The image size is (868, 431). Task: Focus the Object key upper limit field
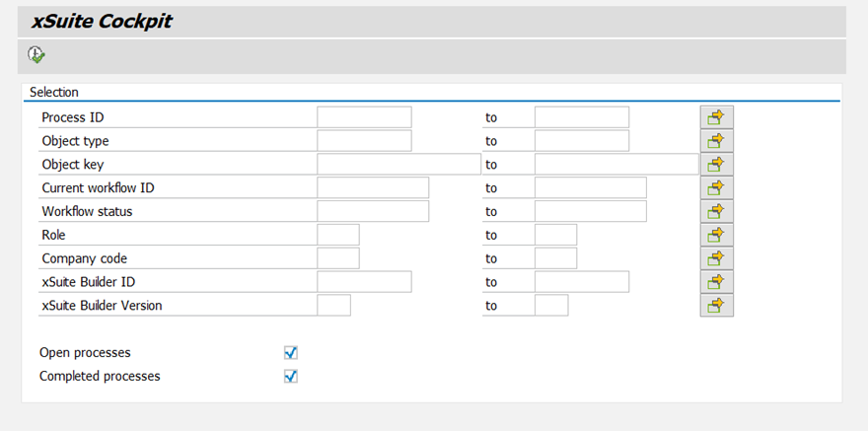615,165
